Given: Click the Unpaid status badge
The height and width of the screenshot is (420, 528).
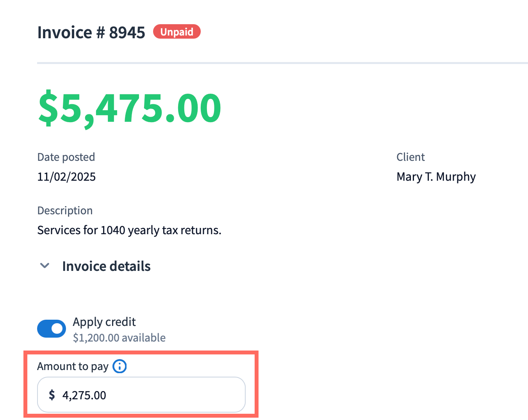Looking at the screenshot, I should pyautogui.click(x=177, y=32).
